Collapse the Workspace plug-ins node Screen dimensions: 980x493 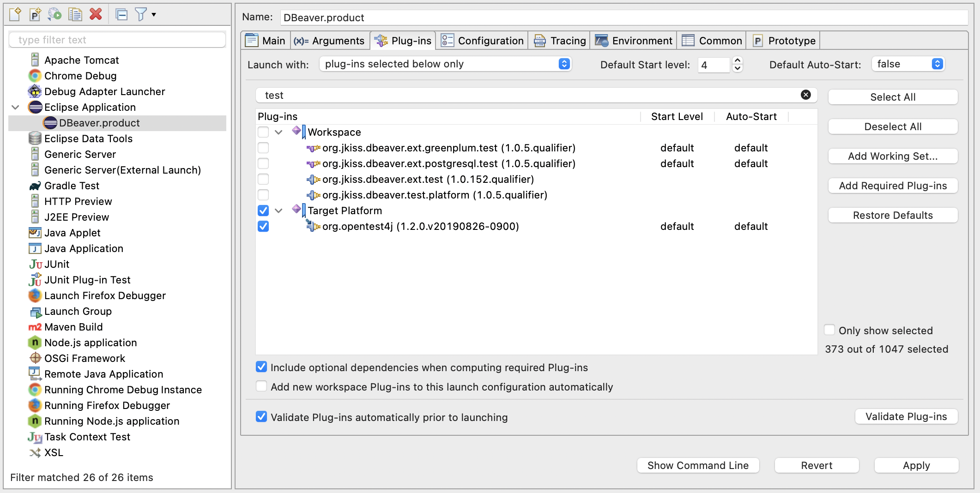(278, 132)
